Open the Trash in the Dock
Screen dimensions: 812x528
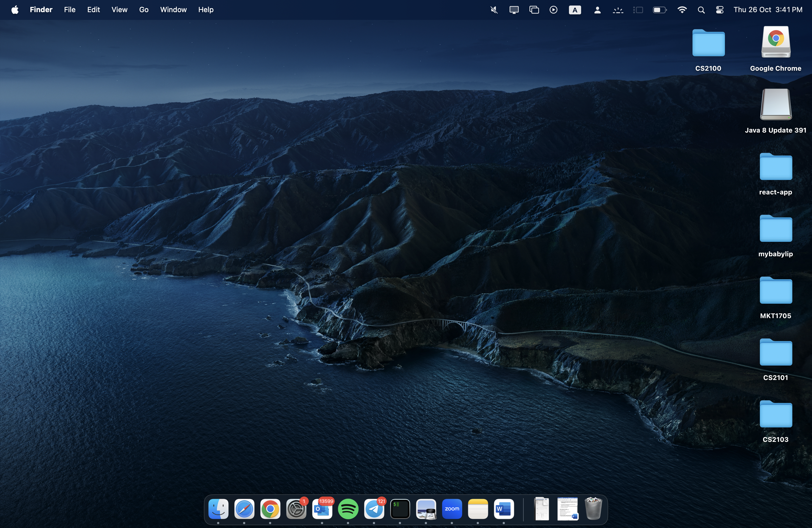tap(593, 509)
